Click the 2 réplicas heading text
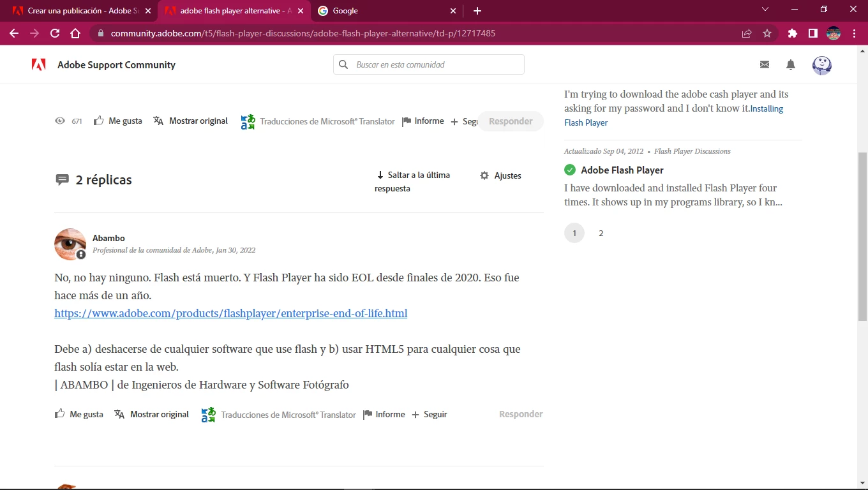Viewport: 868px width, 490px height. [103, 180]
